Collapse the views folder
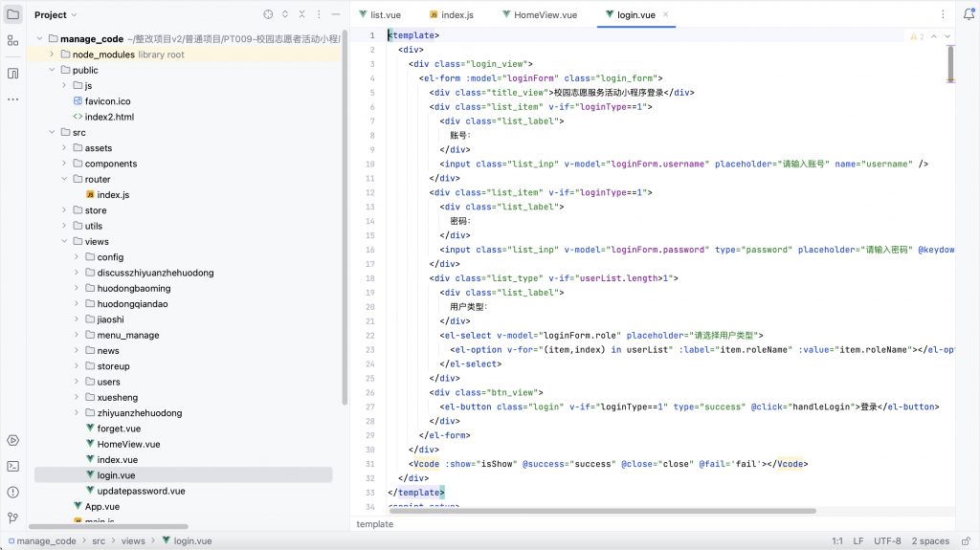980x550 pixels. [x=65, y=242]
